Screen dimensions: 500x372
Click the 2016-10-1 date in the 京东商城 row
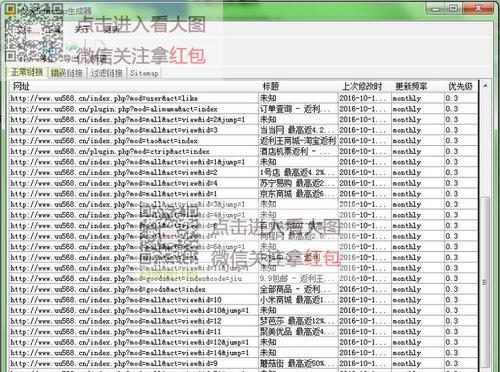pyautogui.click(x=364, y=194)
